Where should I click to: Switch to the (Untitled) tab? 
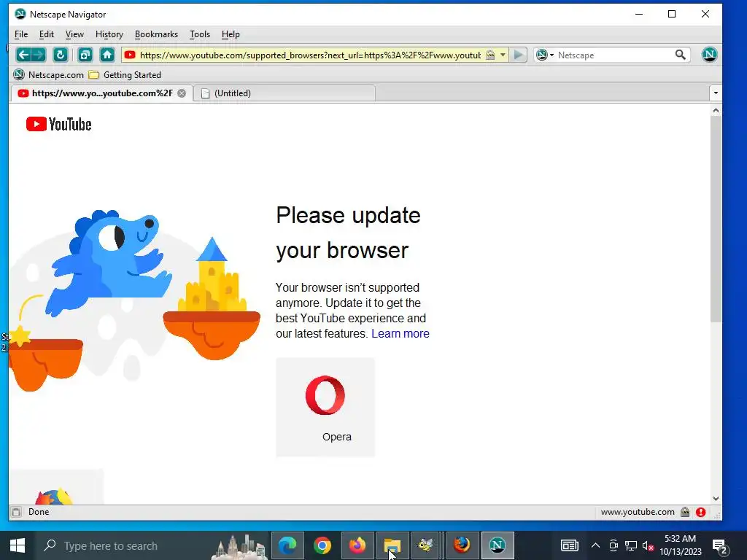tap(285, 93)
